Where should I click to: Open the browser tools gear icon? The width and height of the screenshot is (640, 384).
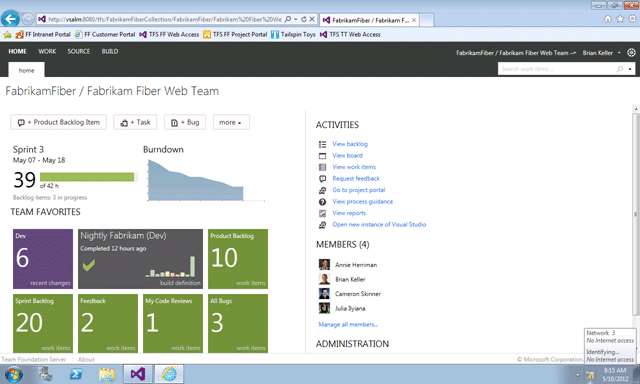(632, 19)
